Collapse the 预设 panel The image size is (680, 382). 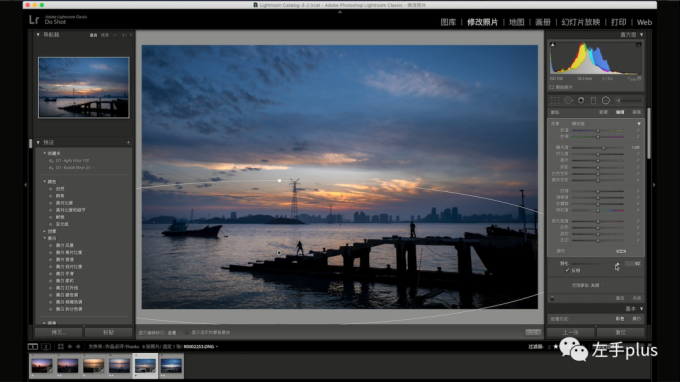pyautogui.click(x=38, y=142)
